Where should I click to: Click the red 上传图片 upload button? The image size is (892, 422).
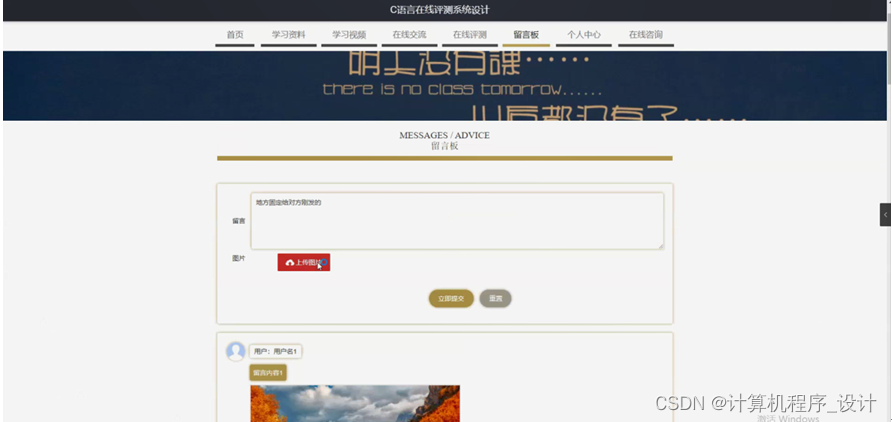[304, 262]
